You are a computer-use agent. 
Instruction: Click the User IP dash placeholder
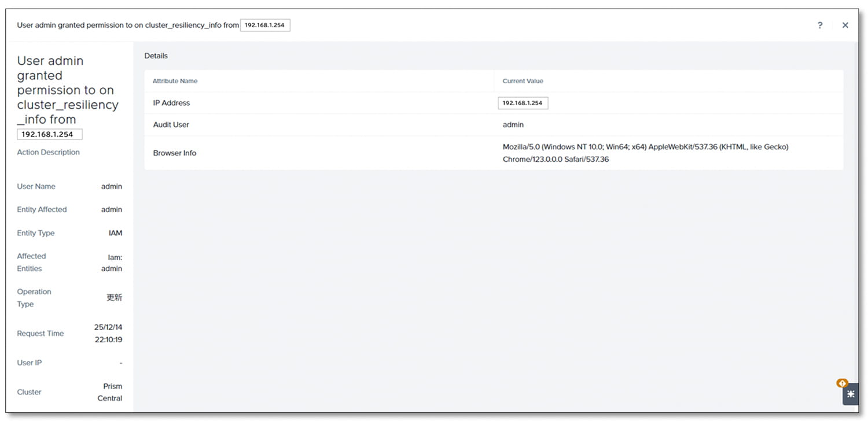[x=120, y=363]
